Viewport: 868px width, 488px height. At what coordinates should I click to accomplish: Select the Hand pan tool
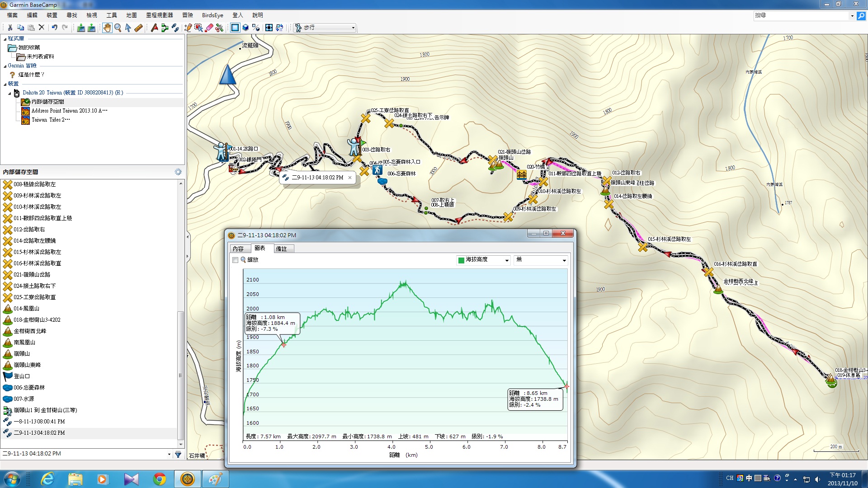107,28
